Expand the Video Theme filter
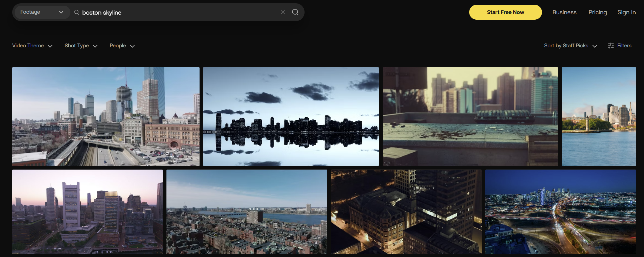This screenshot has height=257, width=644. [32, 46]
